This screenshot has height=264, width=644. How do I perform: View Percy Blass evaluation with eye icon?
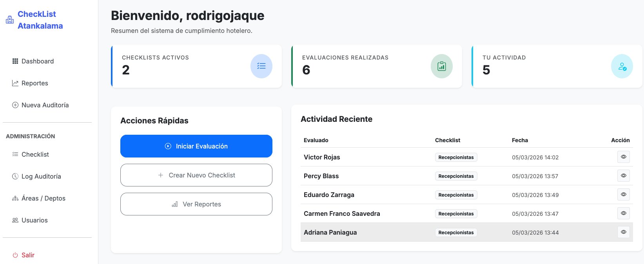point(623,176)
